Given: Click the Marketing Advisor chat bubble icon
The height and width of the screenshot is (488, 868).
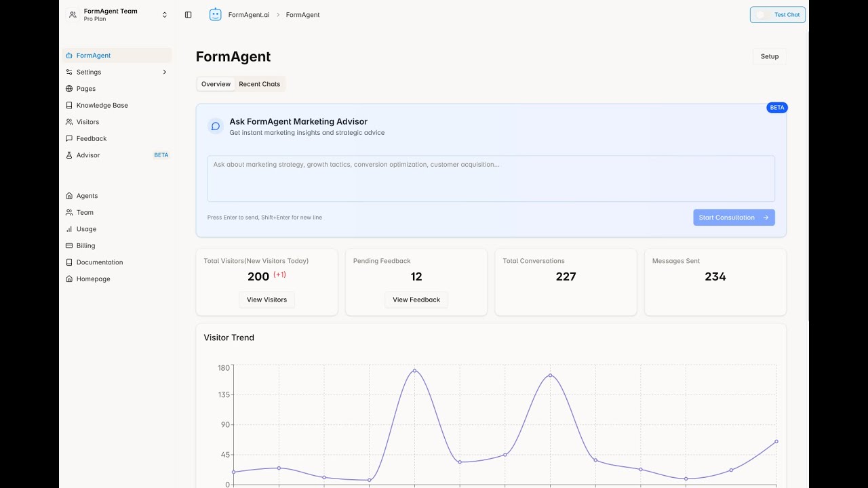Looking at the screenshot, I should pos(216,126).
